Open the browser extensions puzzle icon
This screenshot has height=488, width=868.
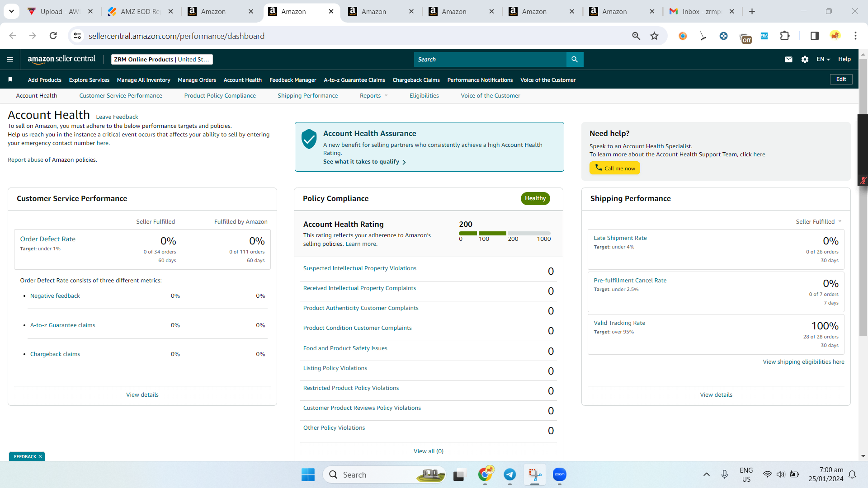point(785,36)
